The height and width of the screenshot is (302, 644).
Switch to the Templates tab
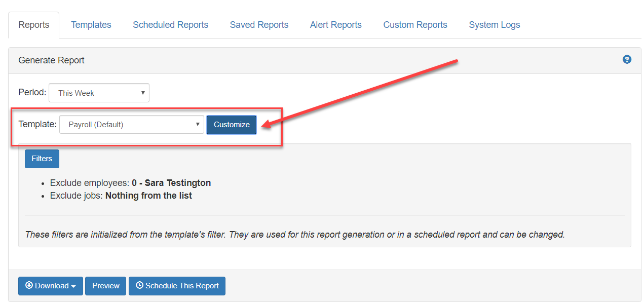click(91, 24)
